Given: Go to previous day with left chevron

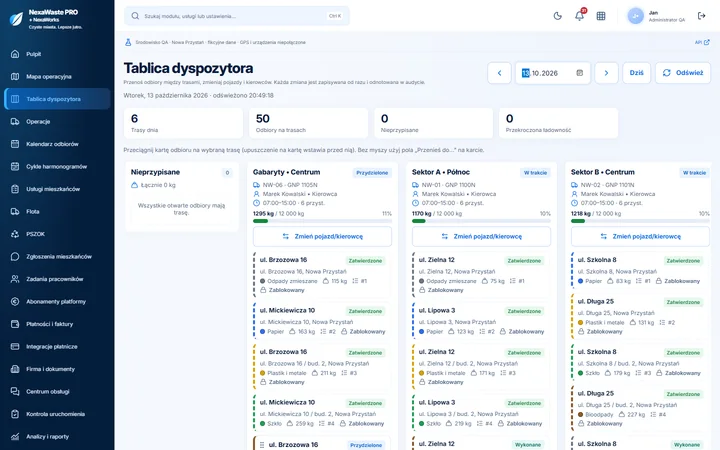Looking at the screenshot, I should (499, 73).
